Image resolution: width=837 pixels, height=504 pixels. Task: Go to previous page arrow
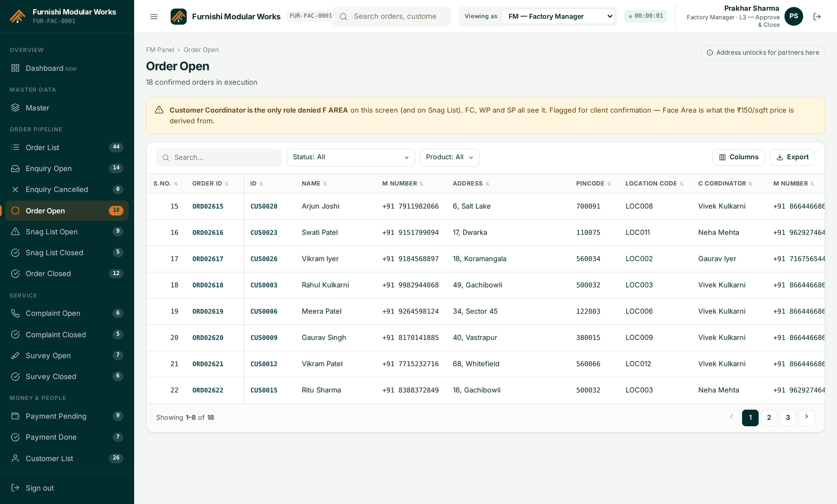click(x=731, y=418)
